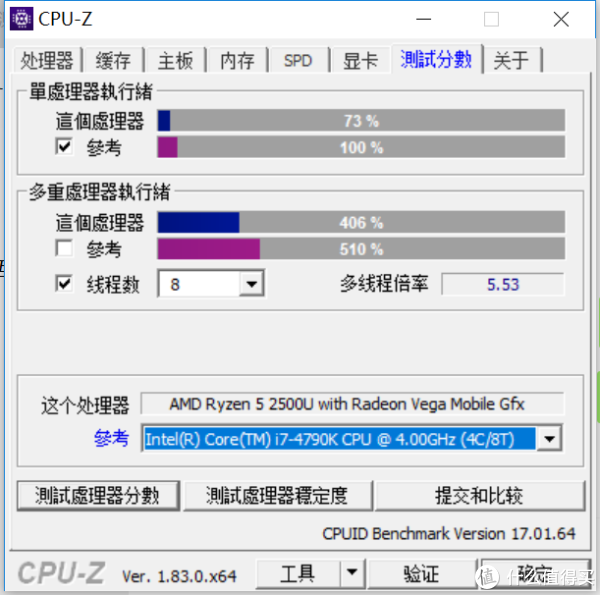Switch to the 处理器 tab

(x=47, y=60)
